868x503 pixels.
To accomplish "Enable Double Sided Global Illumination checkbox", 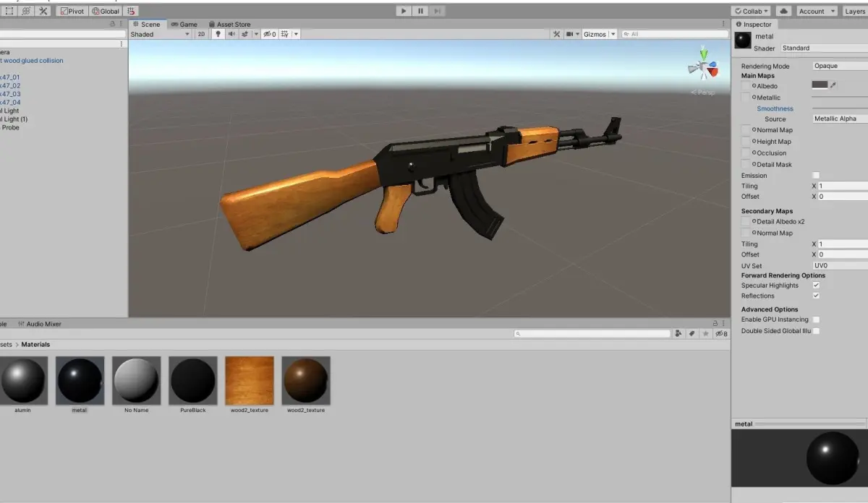I will point(816,331).
